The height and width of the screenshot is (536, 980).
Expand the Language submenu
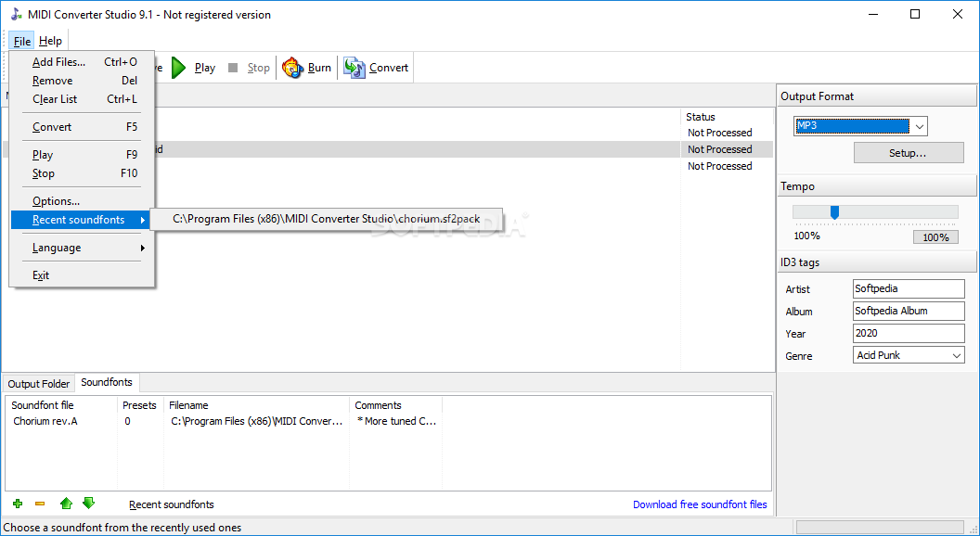(82, 248)
